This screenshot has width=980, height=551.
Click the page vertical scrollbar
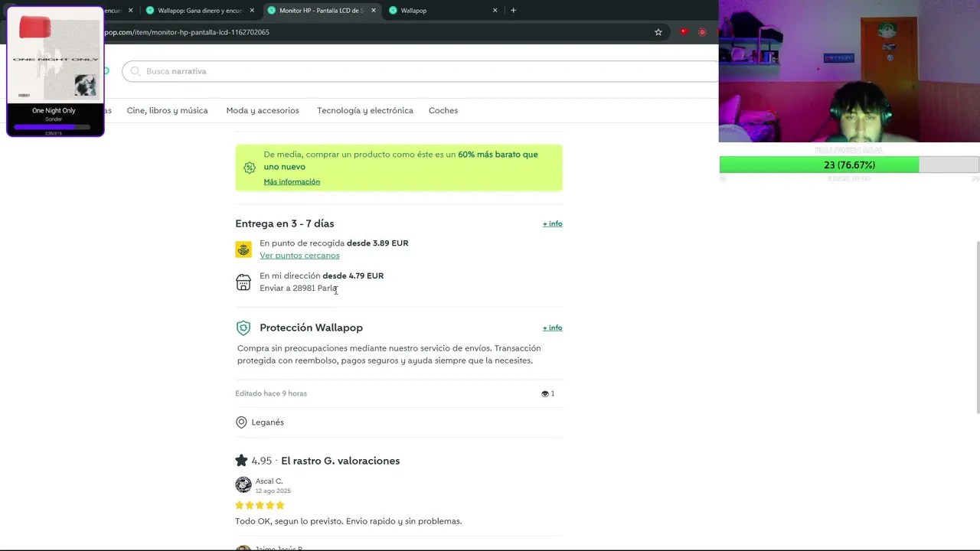click(x=977, y=327)
